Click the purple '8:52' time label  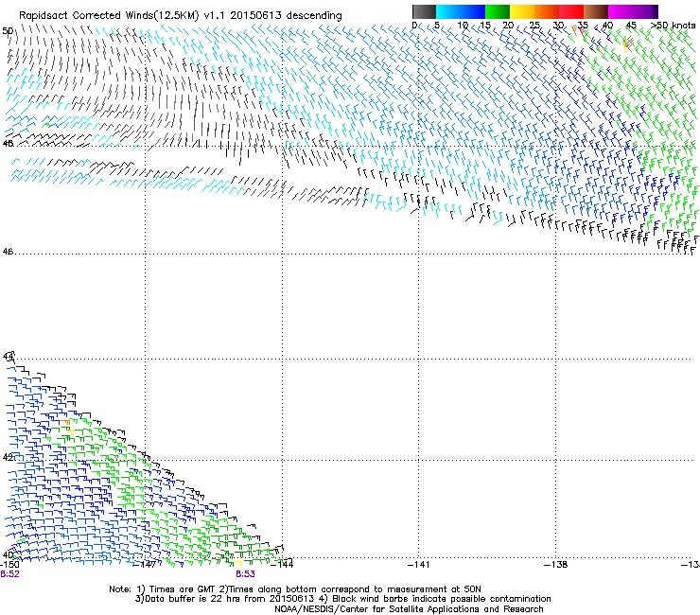click(x=9, y=574)
